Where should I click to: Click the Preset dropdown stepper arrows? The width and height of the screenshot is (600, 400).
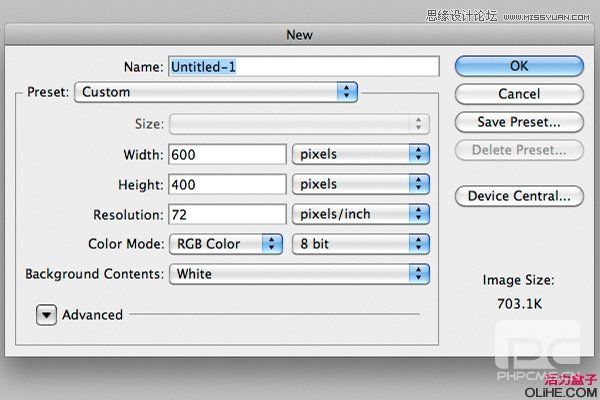tap(347, 92)
